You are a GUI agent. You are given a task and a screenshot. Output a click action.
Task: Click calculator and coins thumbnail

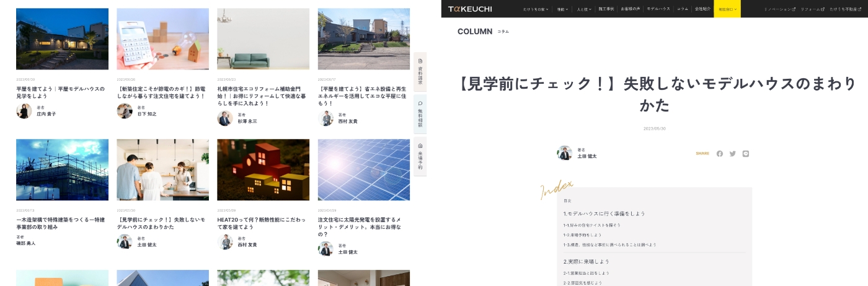(163, 38)
